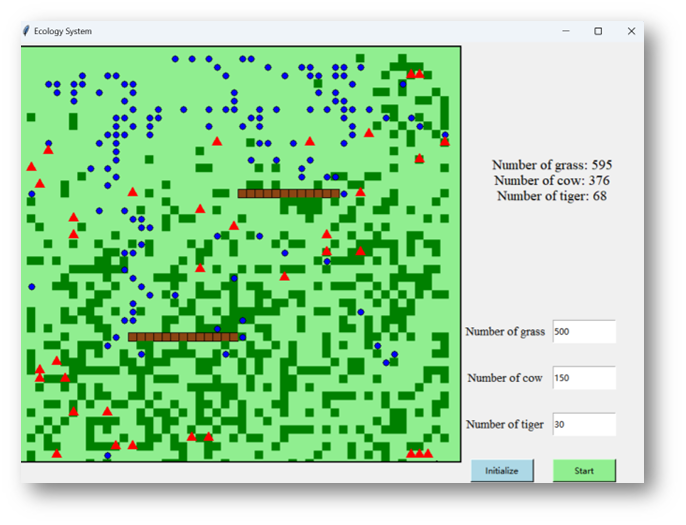
Task: Maximize the Ecology System window
Action: point(598,31)
